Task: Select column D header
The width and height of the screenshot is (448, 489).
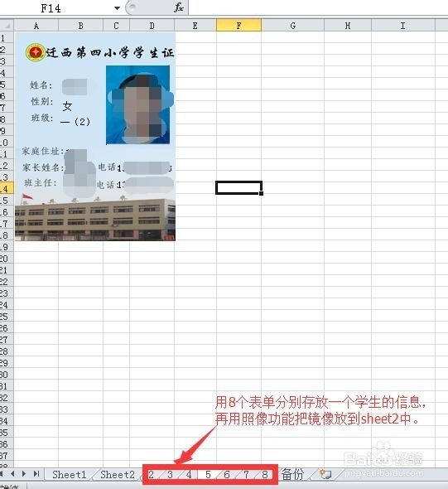Action: (x=152, y=26)
